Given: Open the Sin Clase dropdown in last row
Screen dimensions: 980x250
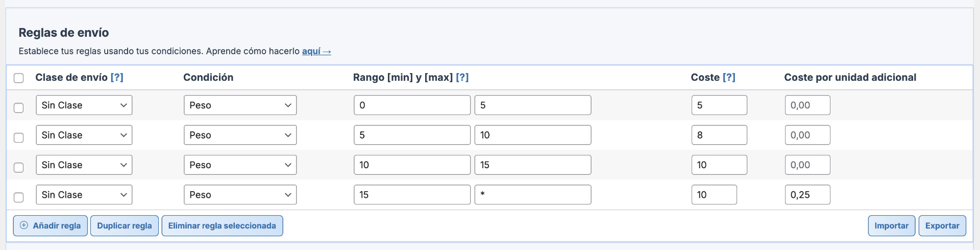Looking at the screenshot, I should point(84,195).
